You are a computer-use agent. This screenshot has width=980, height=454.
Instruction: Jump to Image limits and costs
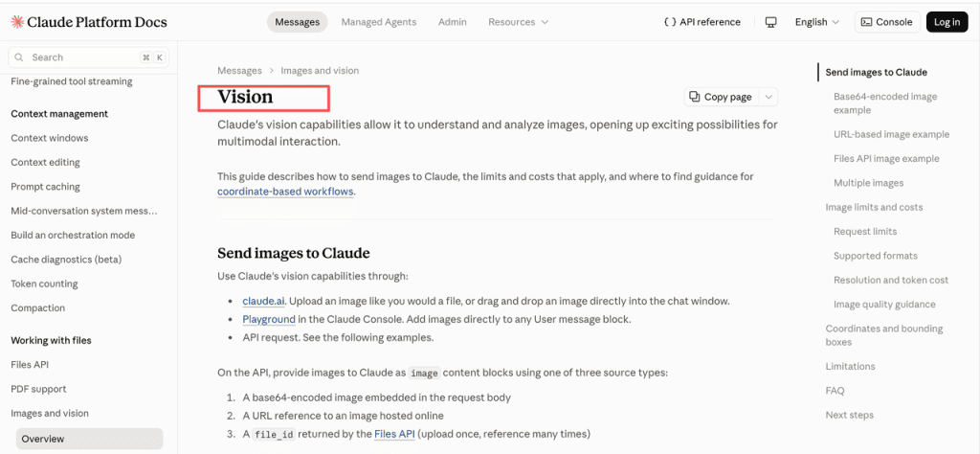point(874,208)
